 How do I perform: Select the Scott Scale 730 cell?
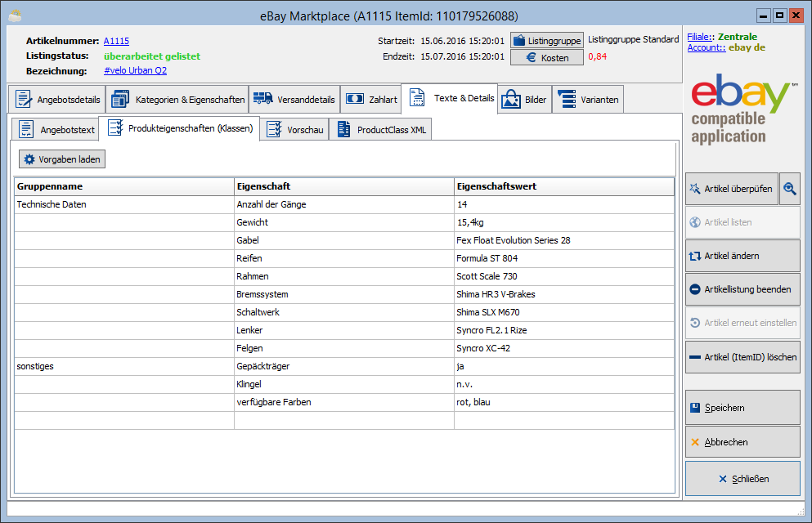[x=564, y=276]
